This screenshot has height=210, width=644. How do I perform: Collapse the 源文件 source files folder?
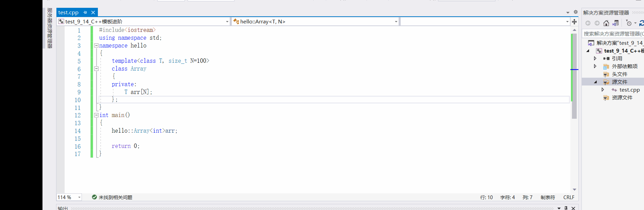coord(595,82)
